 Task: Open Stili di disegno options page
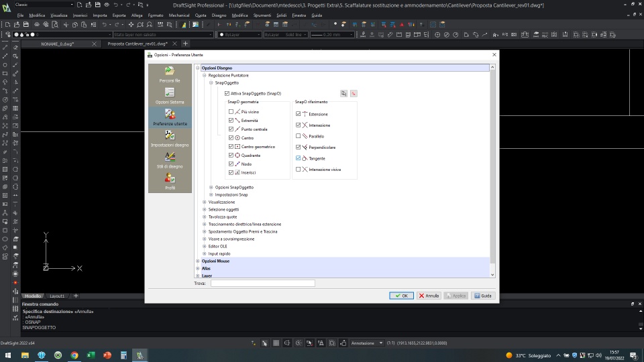click(170, 160)
